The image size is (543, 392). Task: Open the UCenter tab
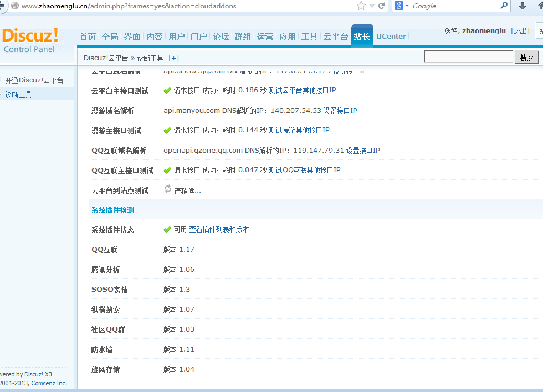tap(391, 37)
